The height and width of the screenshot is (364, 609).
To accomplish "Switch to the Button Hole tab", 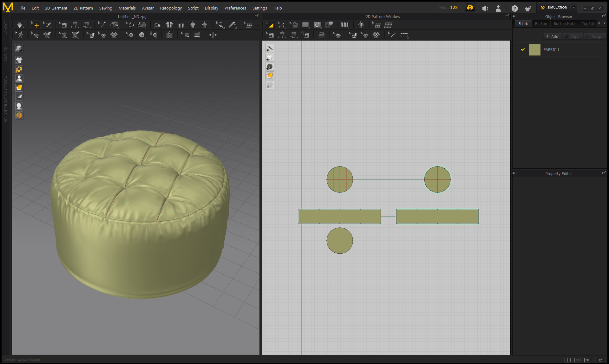I will [564, 24].
